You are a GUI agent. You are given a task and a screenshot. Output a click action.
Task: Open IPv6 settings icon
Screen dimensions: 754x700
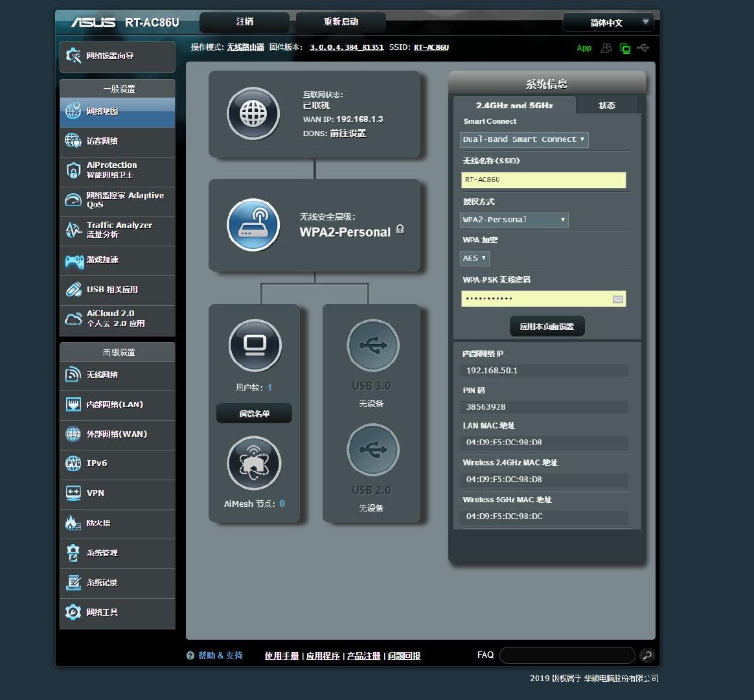73,463
